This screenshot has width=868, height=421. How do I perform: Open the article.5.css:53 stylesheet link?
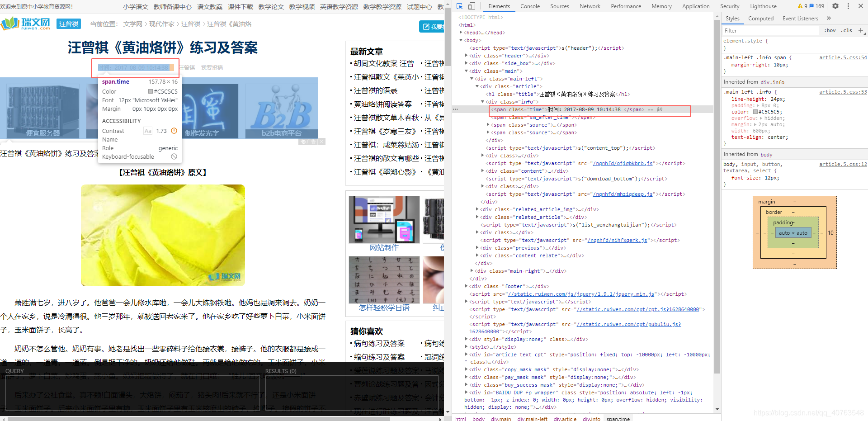(x=843, y=92)
